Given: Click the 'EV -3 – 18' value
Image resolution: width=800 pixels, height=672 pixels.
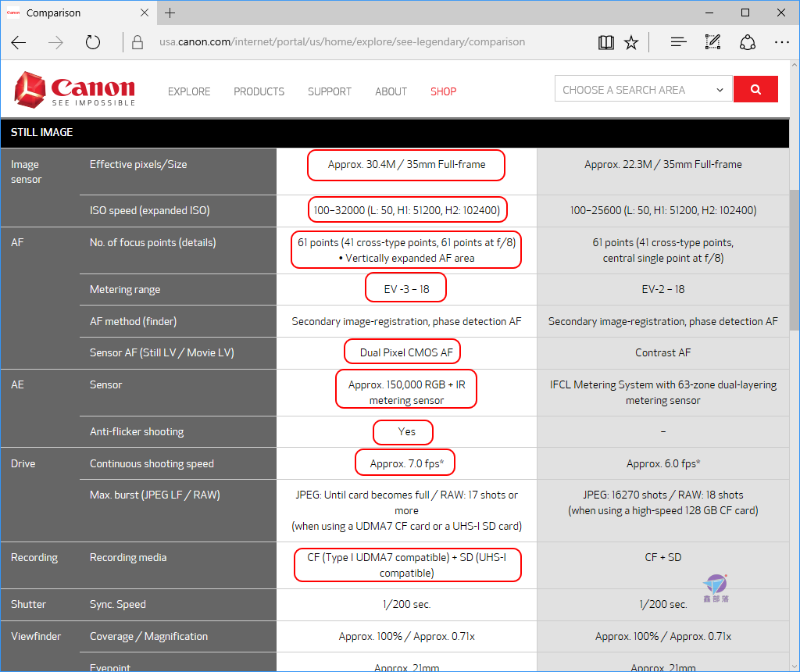Looking at the screenshot, I should (x=406, y=289).
